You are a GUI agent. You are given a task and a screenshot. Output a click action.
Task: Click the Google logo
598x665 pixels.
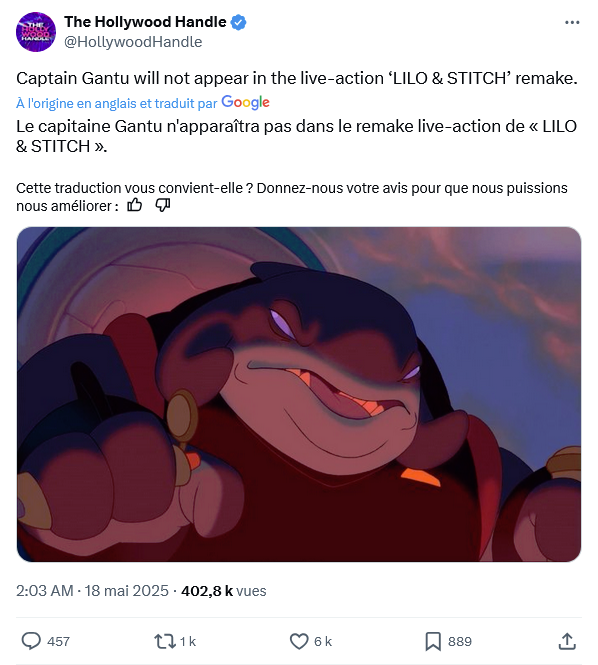(x=245, y=102)
